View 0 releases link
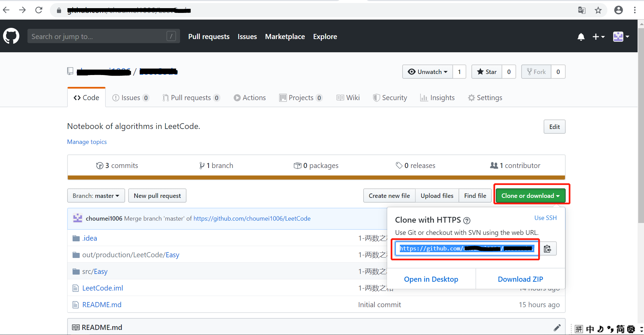 (x=416, y=166)
